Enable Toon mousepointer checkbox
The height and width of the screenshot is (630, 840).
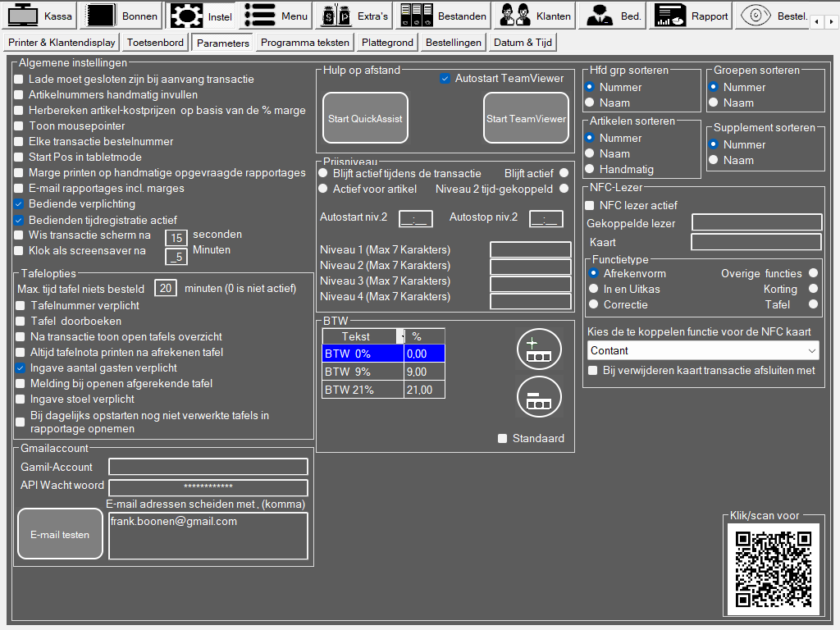coord(19,126)
